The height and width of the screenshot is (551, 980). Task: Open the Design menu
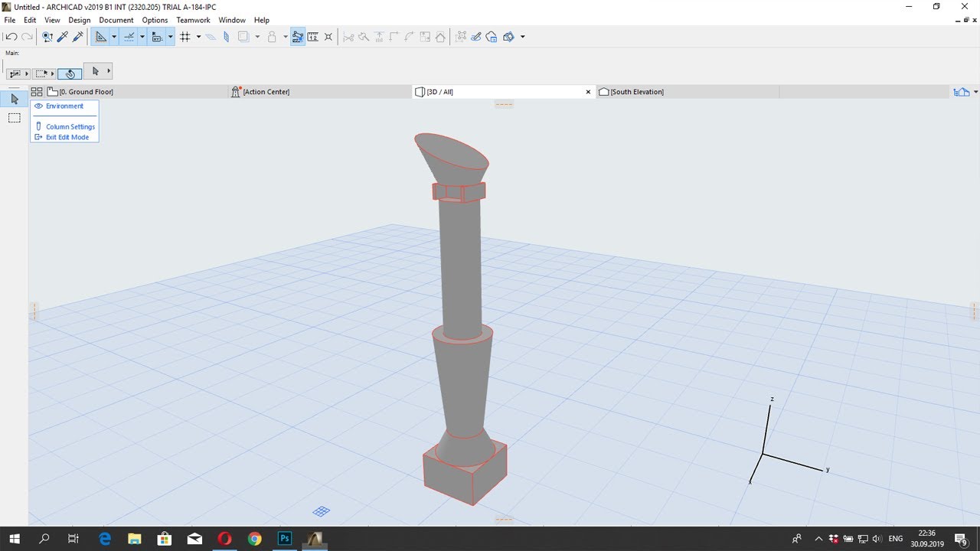pos(80,20)
